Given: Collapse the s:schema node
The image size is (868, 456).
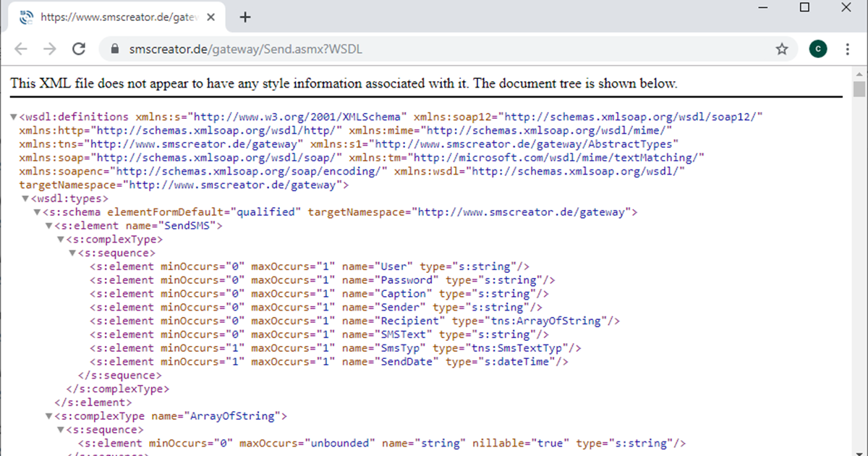Looking at the screenshot, I should click(37, 212).
